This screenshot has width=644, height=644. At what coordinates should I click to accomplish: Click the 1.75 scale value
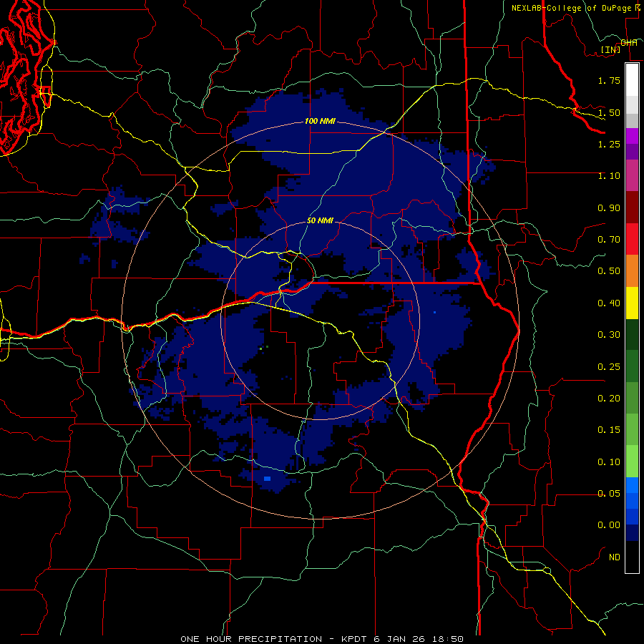pyautogui.click(x=609, y=80)
